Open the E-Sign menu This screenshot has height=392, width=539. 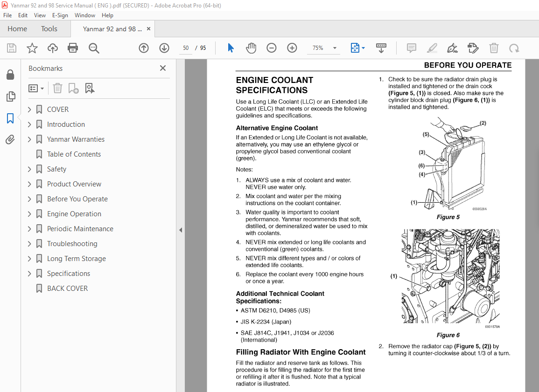(60, 15)
